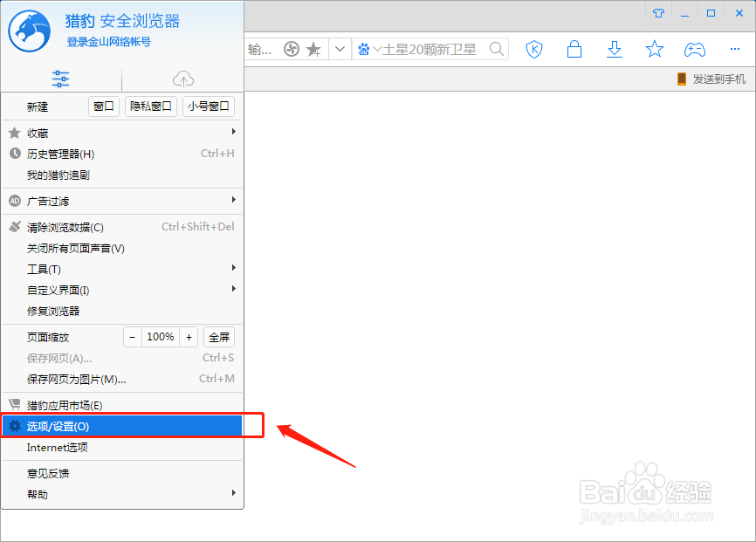756x542 pixels.
Task: Click the address input field
Action: (261, 49)
